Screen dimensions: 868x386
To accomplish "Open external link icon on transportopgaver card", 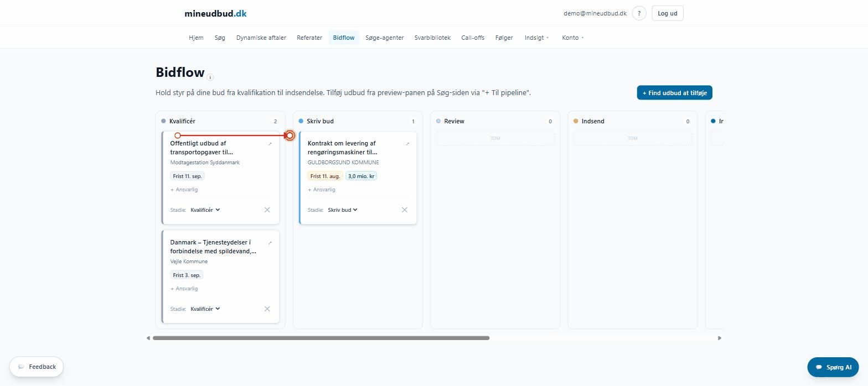I will [x=270, y=144].
